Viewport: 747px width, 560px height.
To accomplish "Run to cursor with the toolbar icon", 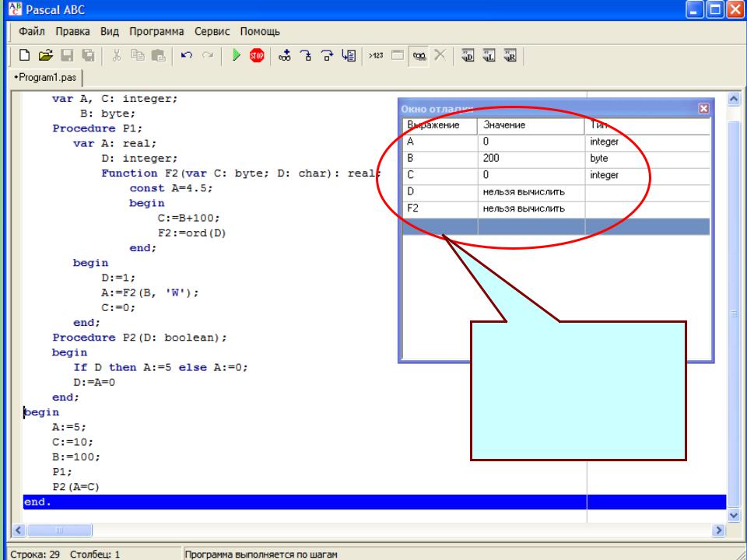I will tap(349, 56).
